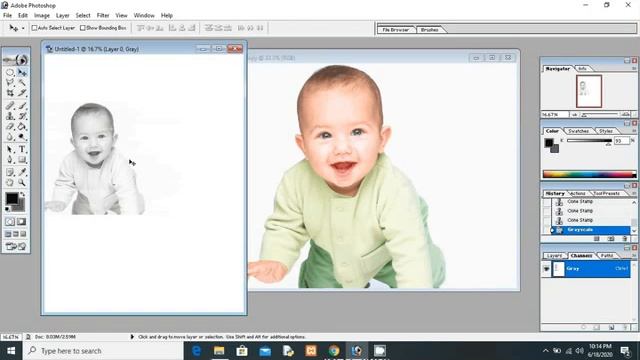Viewport: 640px width, 360px height.
Task: Select the Path Selection tool
Action: tap(10, 149)
